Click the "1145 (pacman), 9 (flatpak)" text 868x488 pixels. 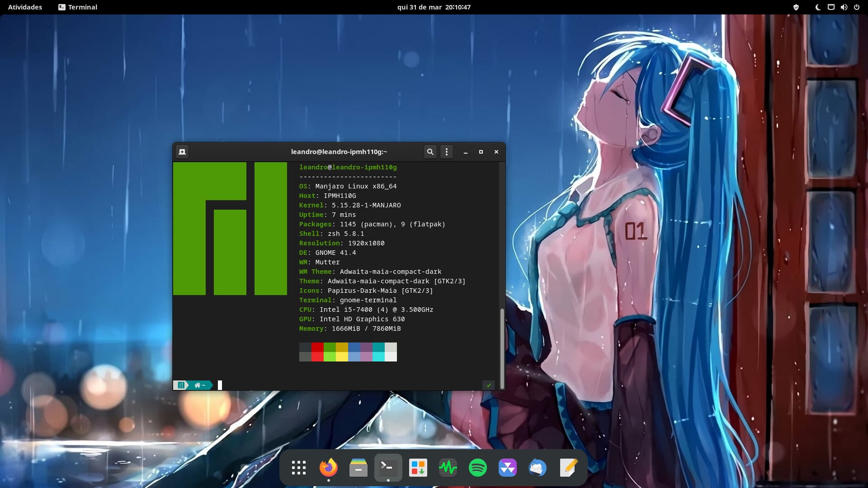coord(392,224)
